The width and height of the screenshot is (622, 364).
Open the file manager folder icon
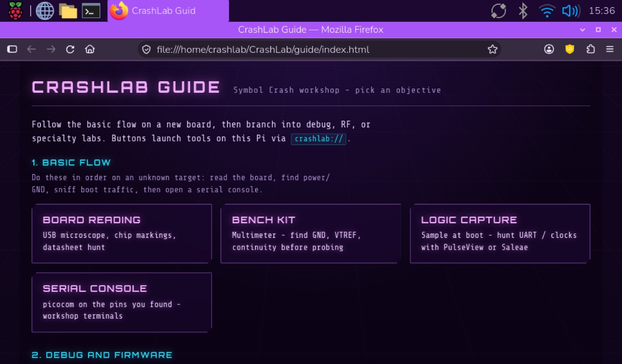(68, 11)
